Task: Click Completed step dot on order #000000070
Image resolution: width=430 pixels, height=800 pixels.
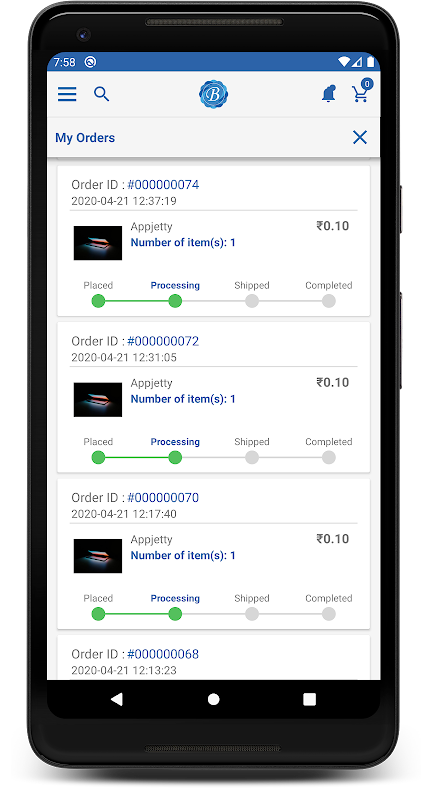Action: pyautogui.click(x=329, y=614)
